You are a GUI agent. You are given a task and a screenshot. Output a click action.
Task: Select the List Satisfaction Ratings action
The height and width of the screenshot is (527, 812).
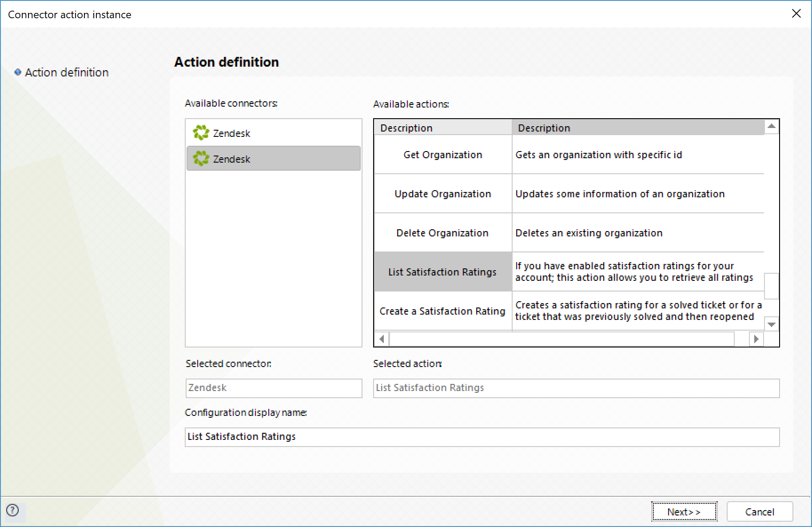(443, 272)
